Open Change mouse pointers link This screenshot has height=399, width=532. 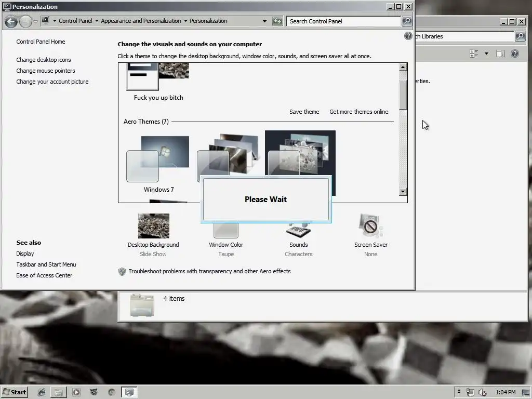pyautogui.click(x=46, y=71)
